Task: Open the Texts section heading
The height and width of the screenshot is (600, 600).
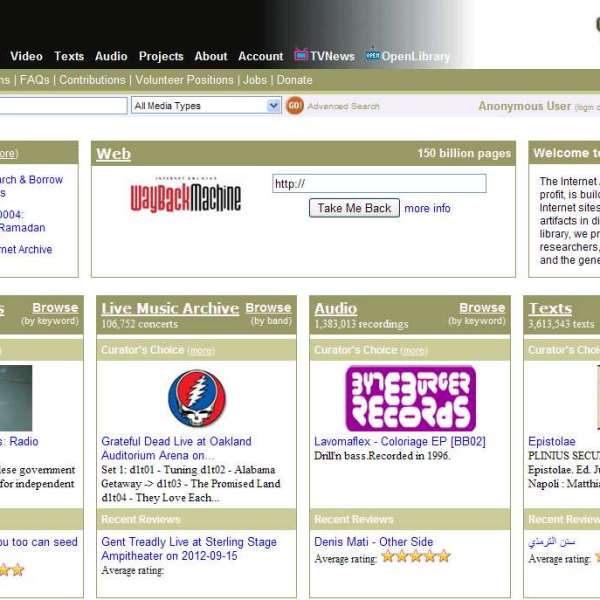Action: click(x=550, y=308)
